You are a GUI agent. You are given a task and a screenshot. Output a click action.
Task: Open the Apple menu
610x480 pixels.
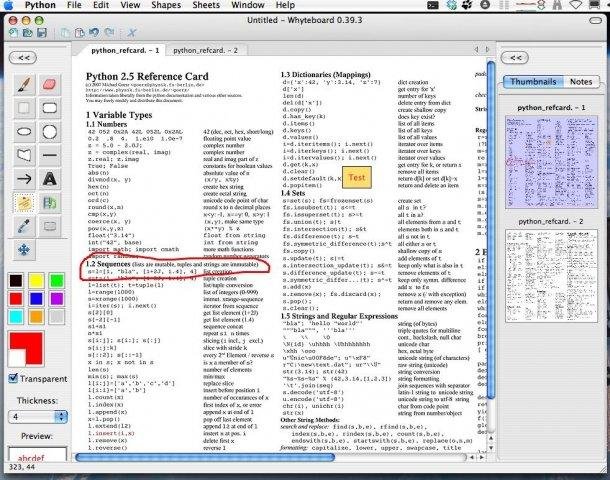click(x=9, y=5)
